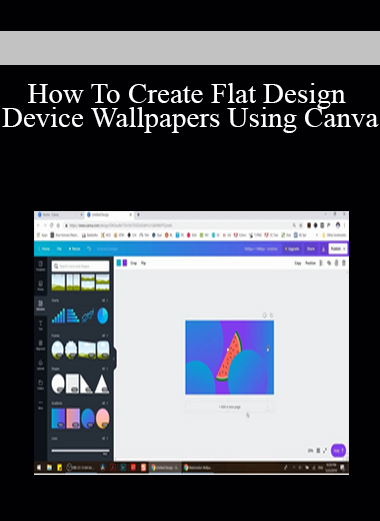380x521 pixels.
Task: Open the Templates tab in Canva sidebar
Action: click(x=41, y=265)
